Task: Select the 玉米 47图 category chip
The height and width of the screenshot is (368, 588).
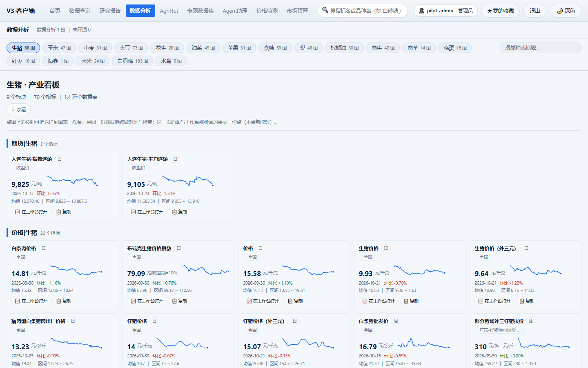Action: pos(59,48)
